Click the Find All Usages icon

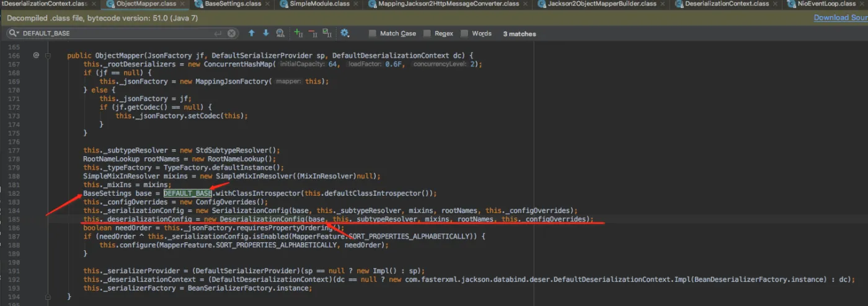(280, 33)
